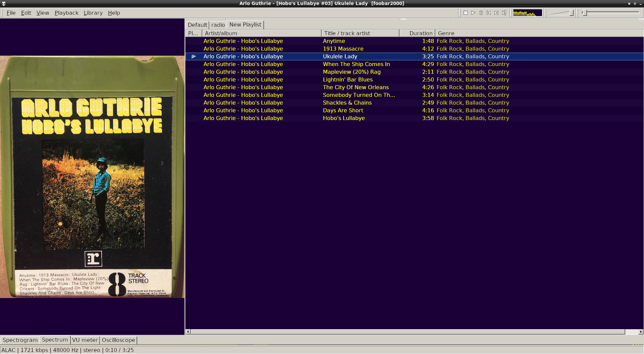The width and height of the screenshot is (644, 354).
Task: Select the Hobo's Lullabye title track
Action: [343, 118]
